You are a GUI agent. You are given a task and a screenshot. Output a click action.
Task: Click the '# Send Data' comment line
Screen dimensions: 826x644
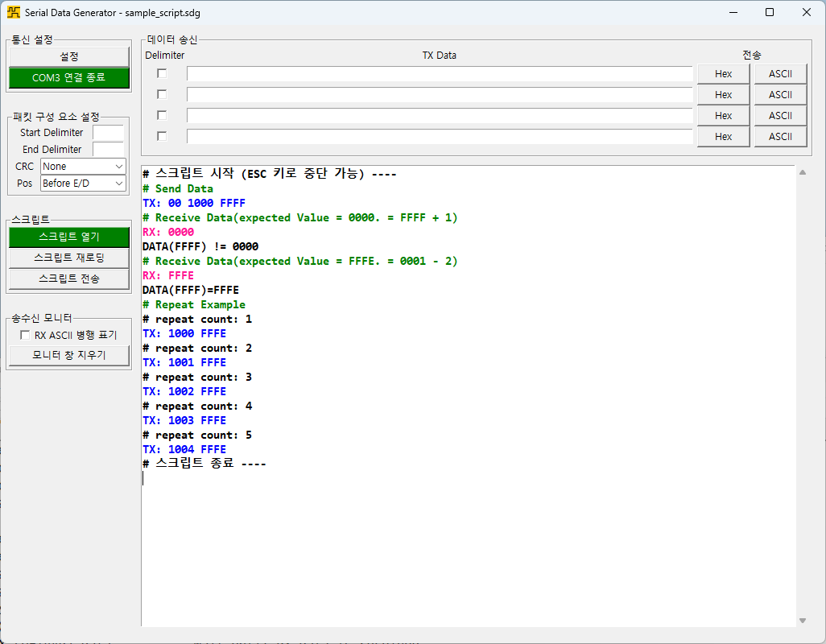[x=178, y=188]
